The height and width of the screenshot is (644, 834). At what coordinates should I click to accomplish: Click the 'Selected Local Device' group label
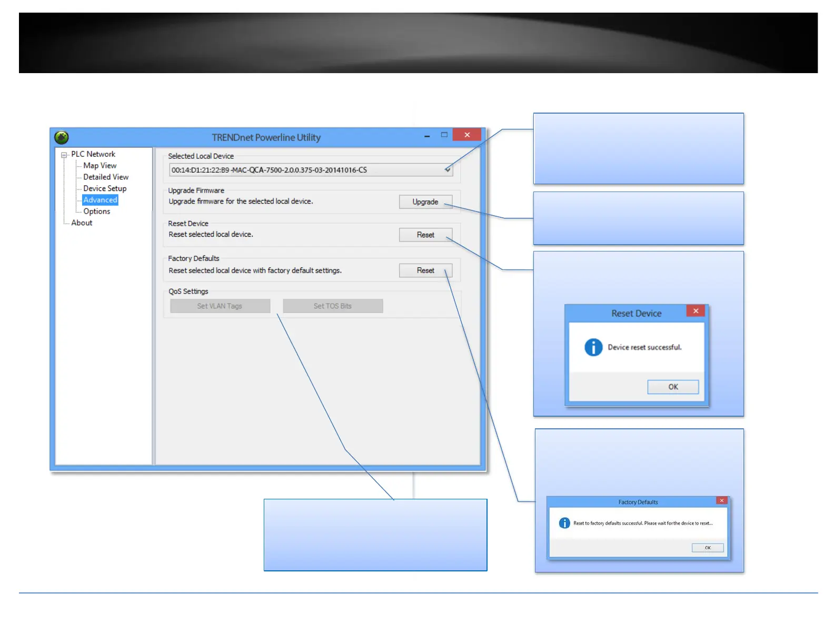[201, 156]
